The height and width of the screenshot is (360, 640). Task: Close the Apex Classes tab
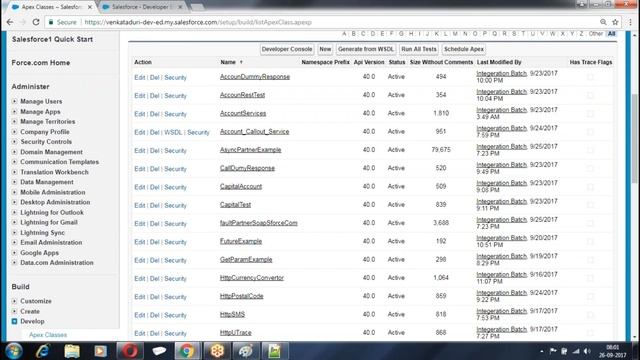[x=90, y=7]
